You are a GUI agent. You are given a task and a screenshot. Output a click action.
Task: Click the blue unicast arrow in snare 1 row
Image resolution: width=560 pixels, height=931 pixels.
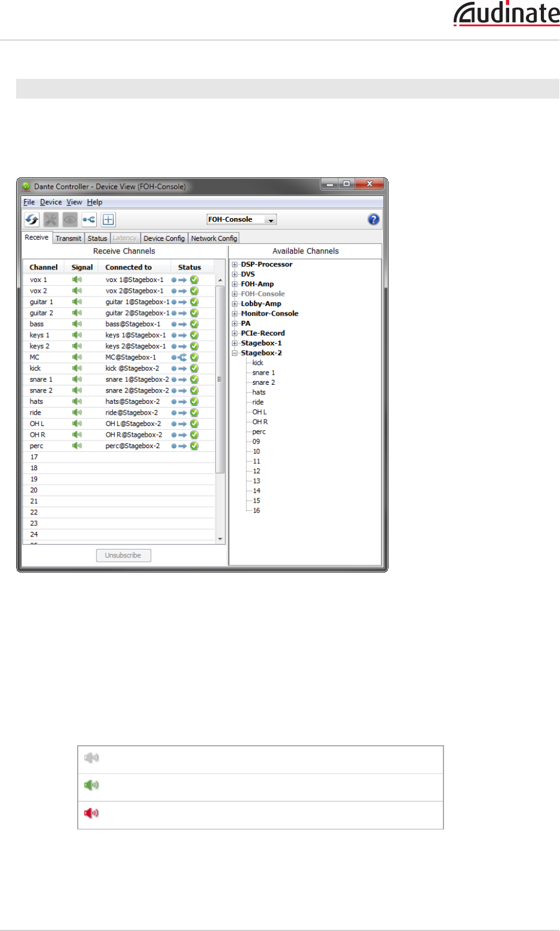click(x=179, y=379)
